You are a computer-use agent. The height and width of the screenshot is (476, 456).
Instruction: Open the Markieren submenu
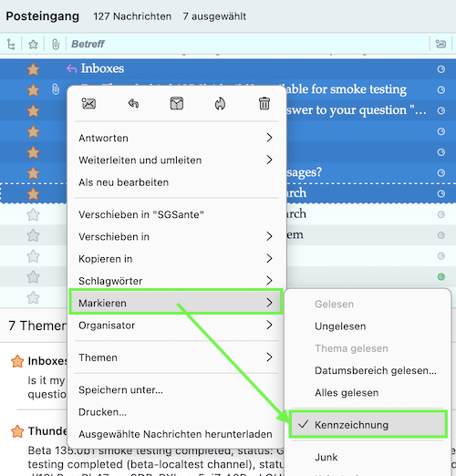coord(176,303)
